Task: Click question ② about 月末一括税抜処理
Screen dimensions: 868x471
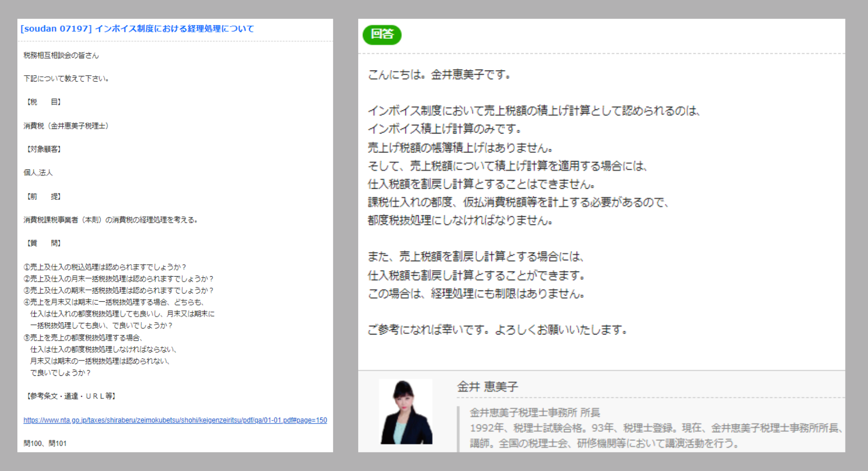Action: coord(118,279)
